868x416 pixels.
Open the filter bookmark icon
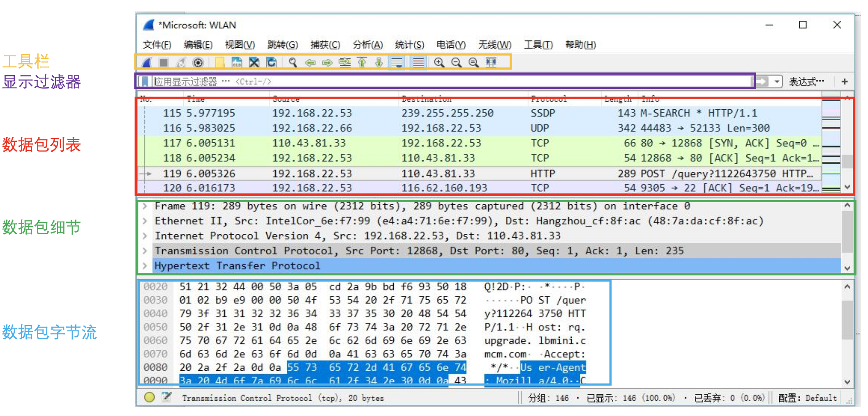(145, 81)
